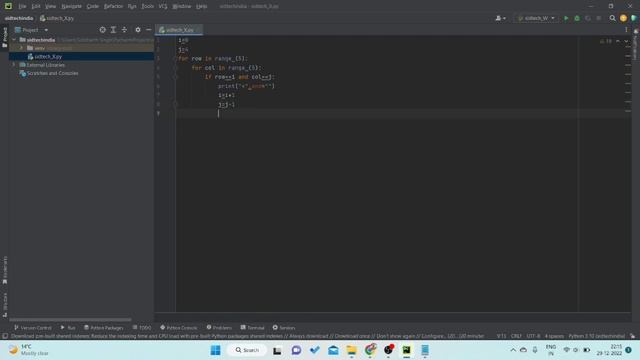The width and height of the screenshot is (640, 360).
Task: Click the Select Opened File target icon
Action: (x=102, y=30)
